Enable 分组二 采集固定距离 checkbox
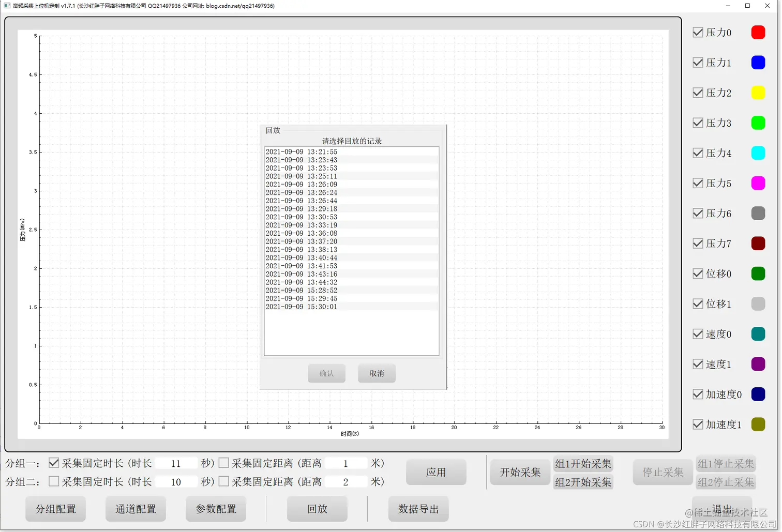Image resolution: width=782 pixels, height=532 pixels. (224, 481)
